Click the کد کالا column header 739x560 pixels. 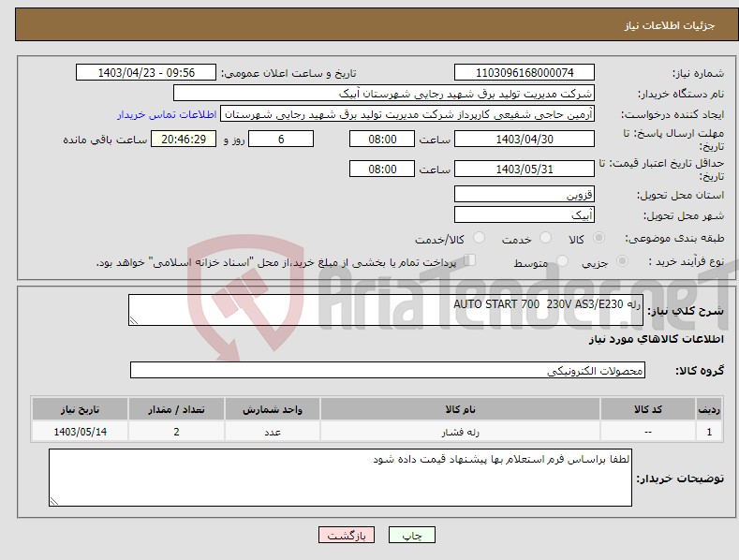coord(648,409)
